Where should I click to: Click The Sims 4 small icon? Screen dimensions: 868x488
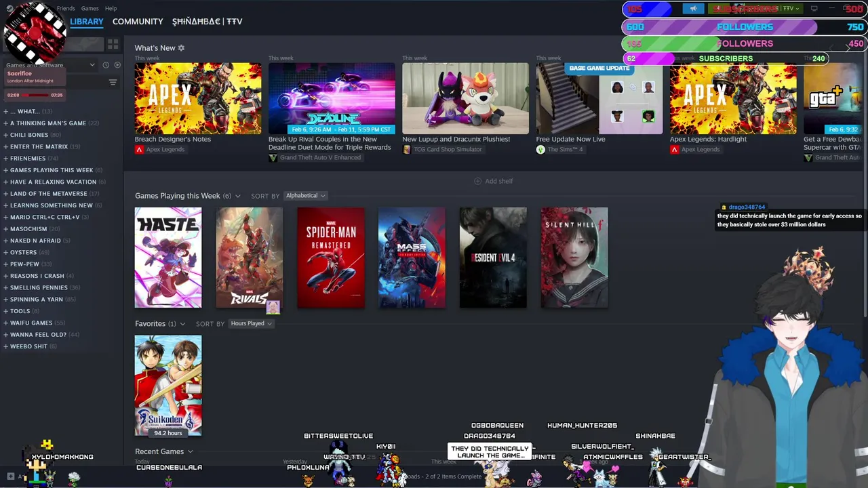tap(540, 149)
